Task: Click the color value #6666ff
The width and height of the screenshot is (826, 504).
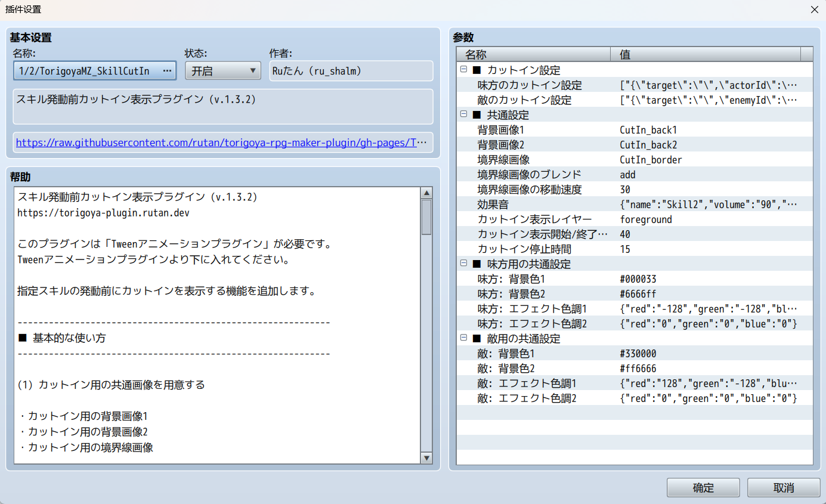Action: click(x=638, y=293)
